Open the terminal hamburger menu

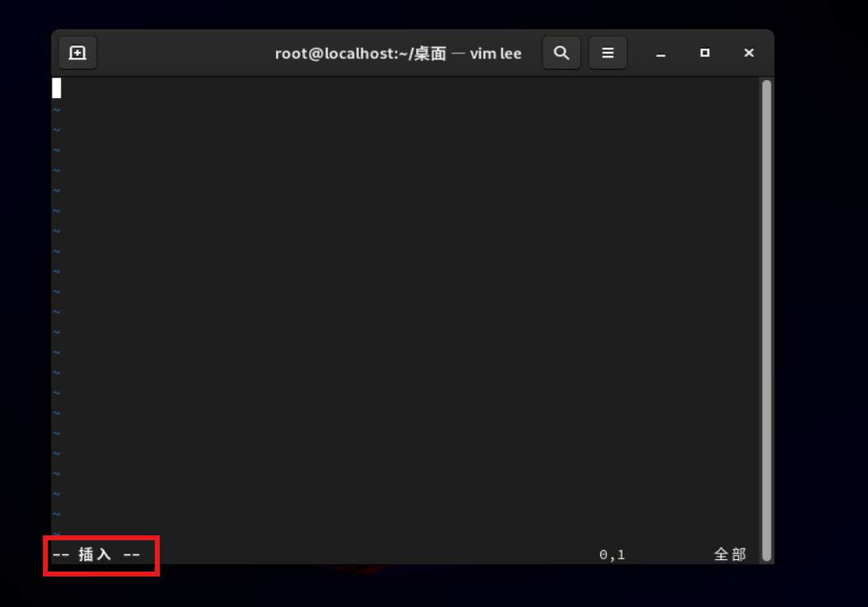click(608, 54)
